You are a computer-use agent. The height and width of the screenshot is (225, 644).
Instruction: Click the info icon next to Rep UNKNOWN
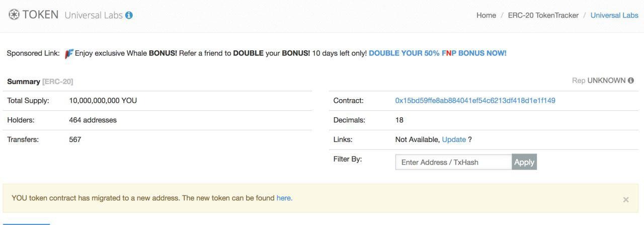pos(631,81)
